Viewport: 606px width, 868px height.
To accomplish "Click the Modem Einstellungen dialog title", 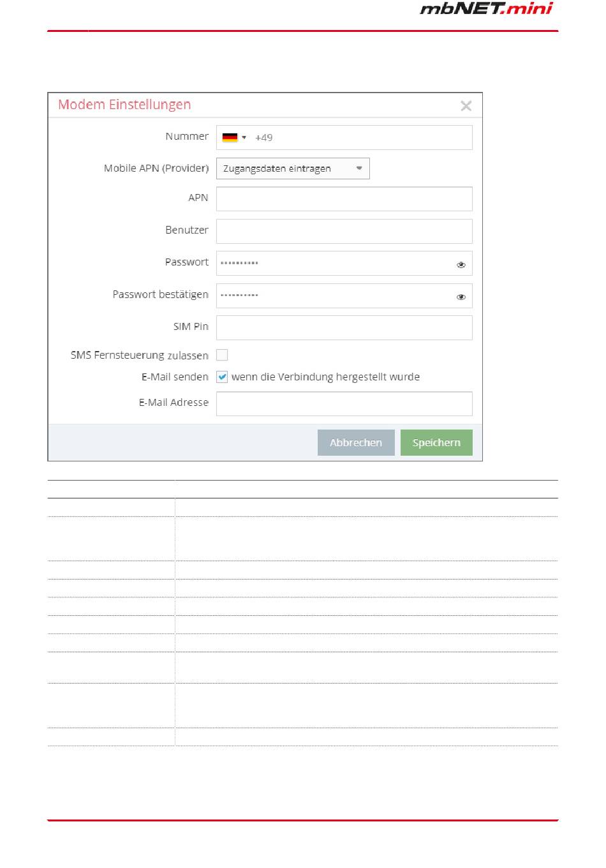I will pyautogui.click(x=124, y=105).
